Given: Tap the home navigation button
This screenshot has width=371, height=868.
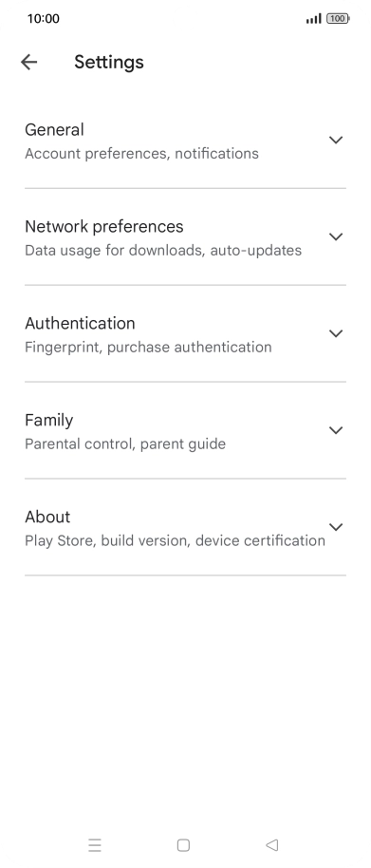Looking at the screenshot, I should 183,845.
